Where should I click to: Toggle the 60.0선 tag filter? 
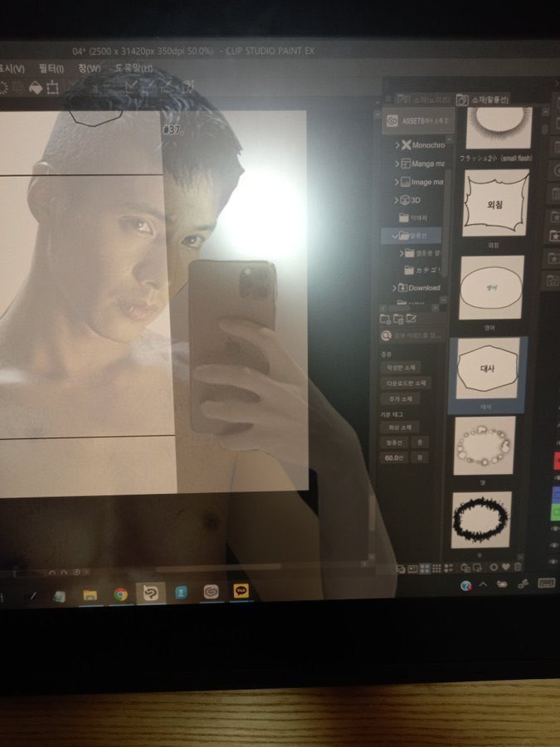point(392,457)
